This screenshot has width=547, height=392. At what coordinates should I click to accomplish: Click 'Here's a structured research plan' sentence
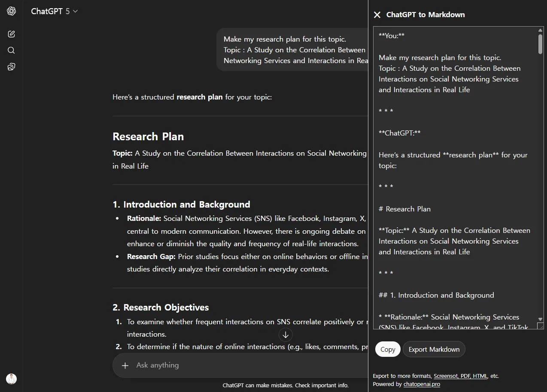pyautogui.click(x=192, y=97)
